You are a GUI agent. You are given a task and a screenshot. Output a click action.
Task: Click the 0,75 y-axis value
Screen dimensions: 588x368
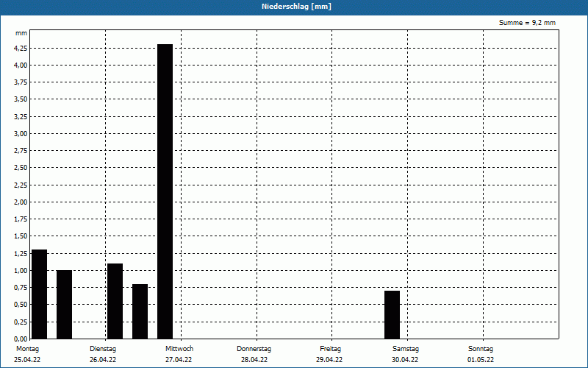click(21, 287)
